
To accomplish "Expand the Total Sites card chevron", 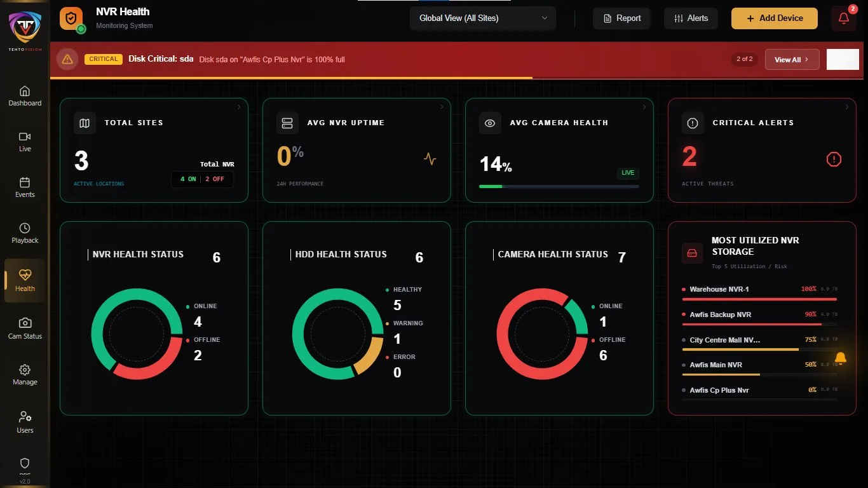I will click(239, 107).
